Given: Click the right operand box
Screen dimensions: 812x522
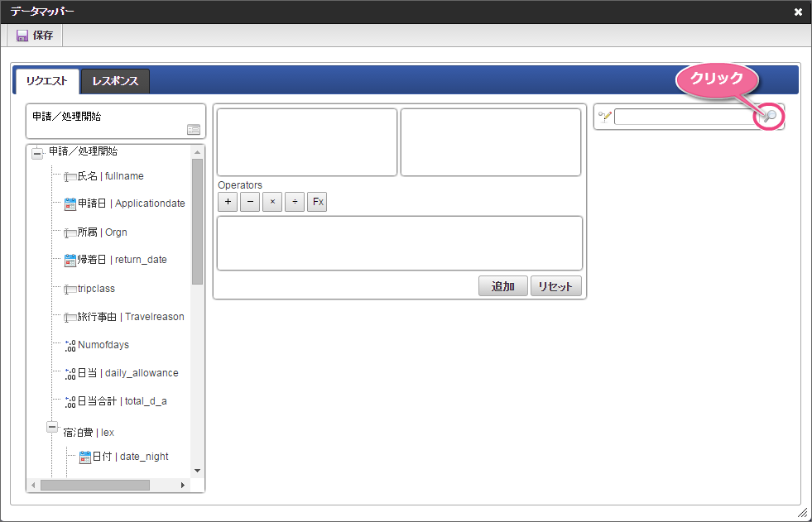Looking at the screenshot, I should (x=491, y=142).
